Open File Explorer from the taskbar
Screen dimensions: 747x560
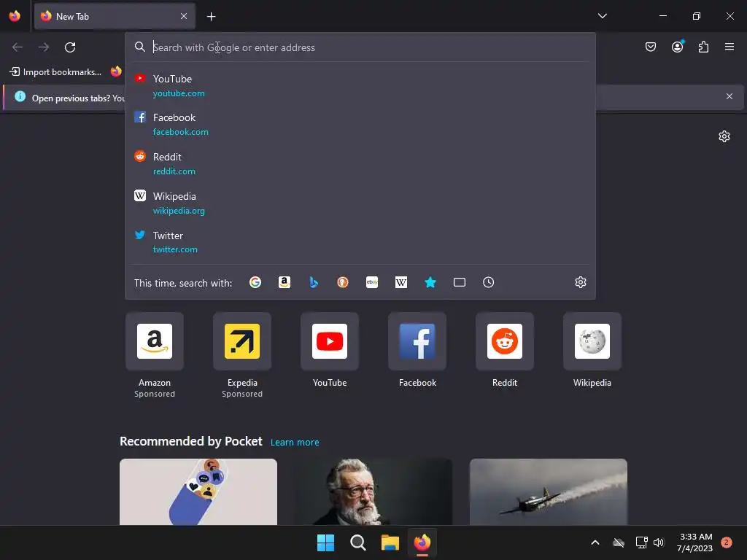[390, 542]
